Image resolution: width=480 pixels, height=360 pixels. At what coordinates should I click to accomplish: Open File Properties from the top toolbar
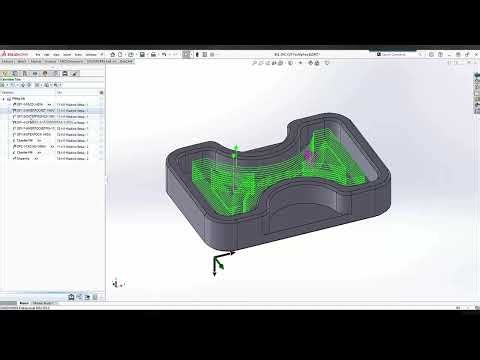(205, 54)
